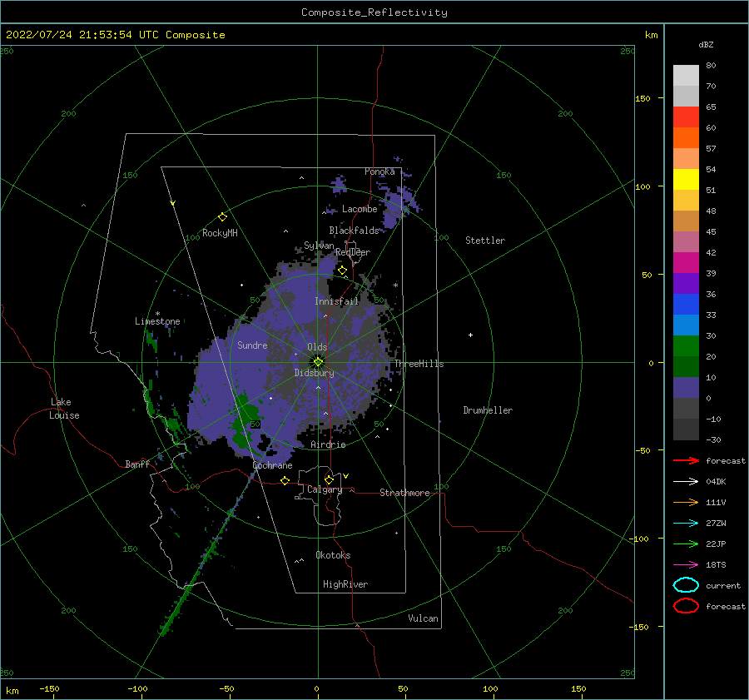The width and height of the screenshot is (749, 700).
Task: Click the Limestone label
Action: [157, 321]
